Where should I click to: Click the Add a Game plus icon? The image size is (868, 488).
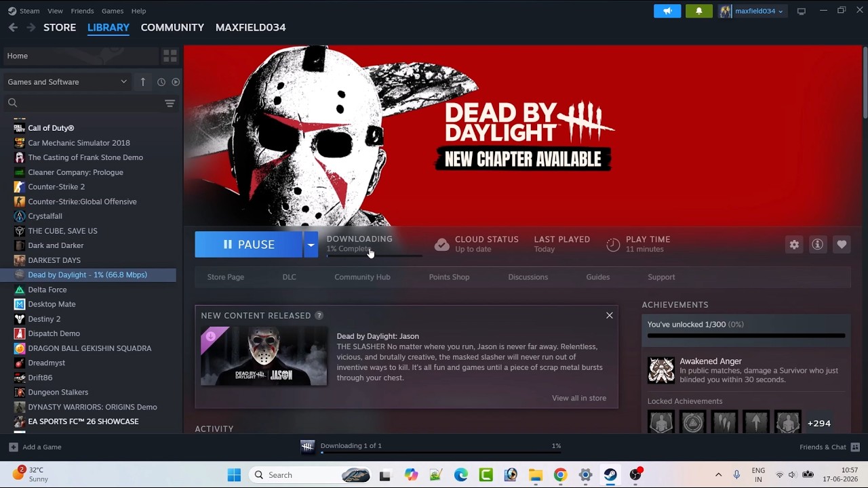(x=13, y=447)
